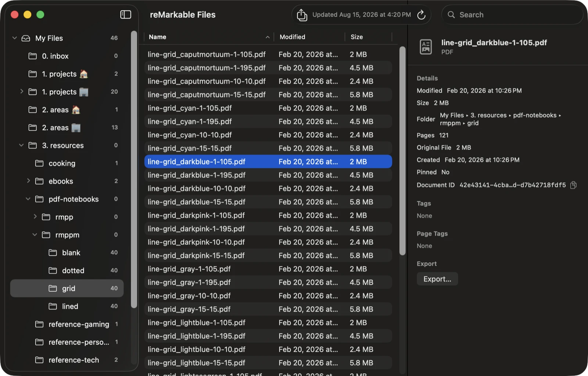This screenshot has height=376, width=588.
Task: Click the folder icon beside lined
Action: pyautogui.click(x=53, y=306)
